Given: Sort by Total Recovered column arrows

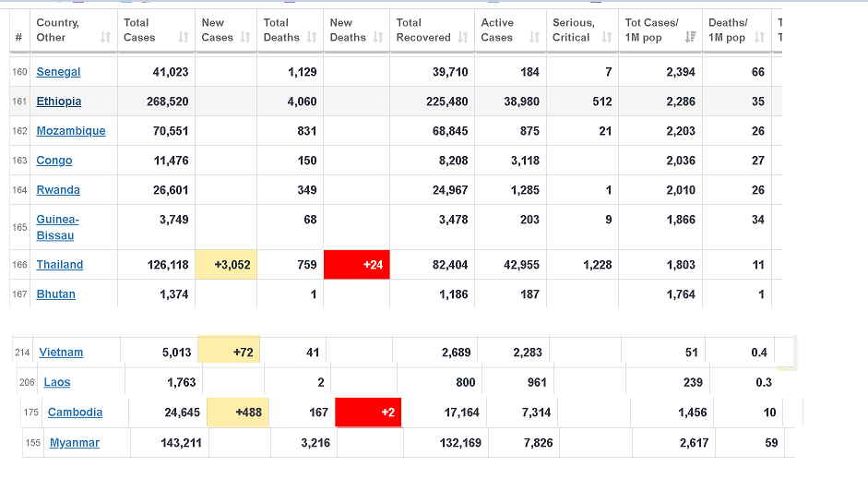Looking at the screenshot, I should 463,37.
